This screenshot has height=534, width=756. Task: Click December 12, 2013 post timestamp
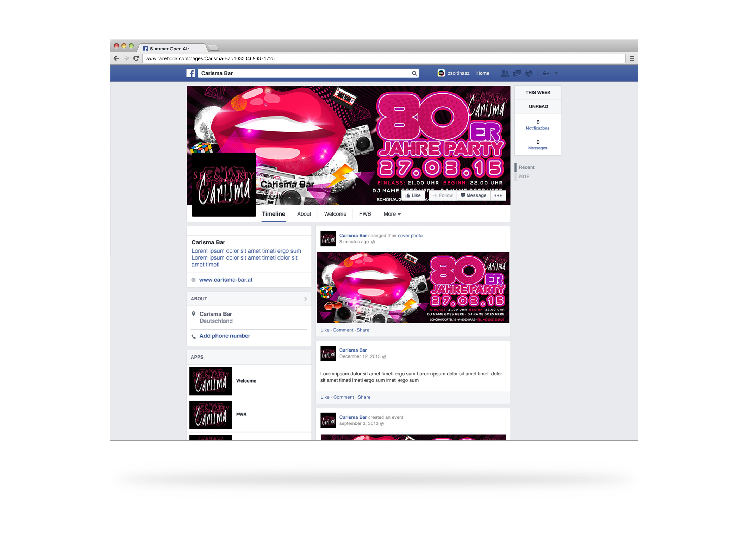tap(360, 356)
